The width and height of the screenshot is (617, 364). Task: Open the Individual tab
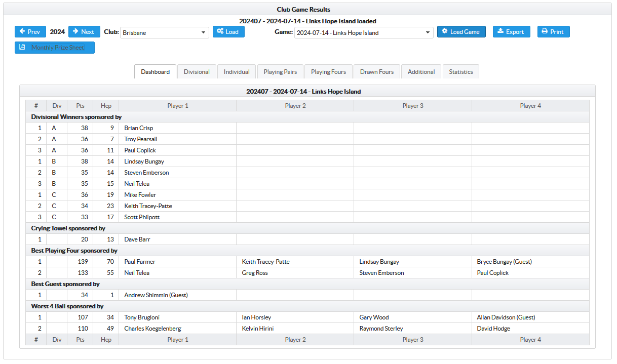pyautogui.click(x=237, y=72)
